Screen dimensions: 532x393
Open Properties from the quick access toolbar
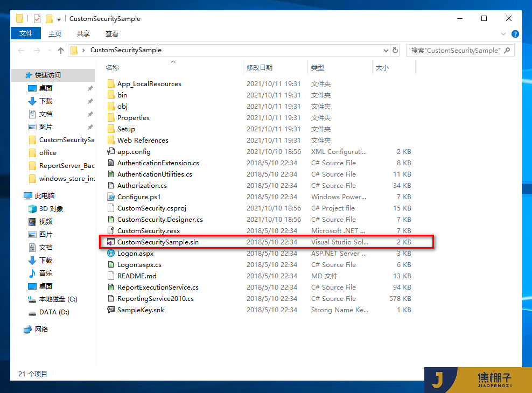37,18
